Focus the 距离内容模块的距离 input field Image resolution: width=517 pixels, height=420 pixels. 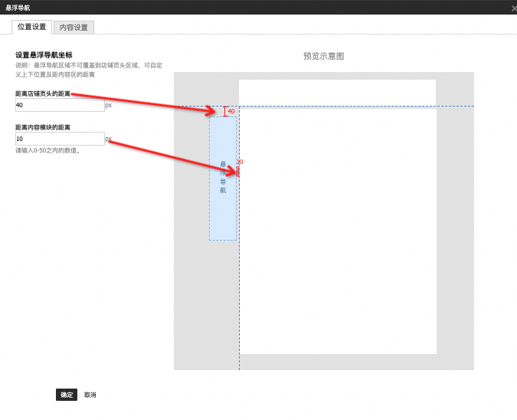(60, 139)
